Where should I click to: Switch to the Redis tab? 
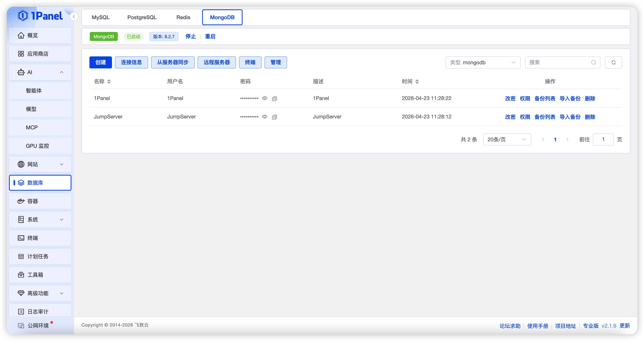tap(183, 17)
